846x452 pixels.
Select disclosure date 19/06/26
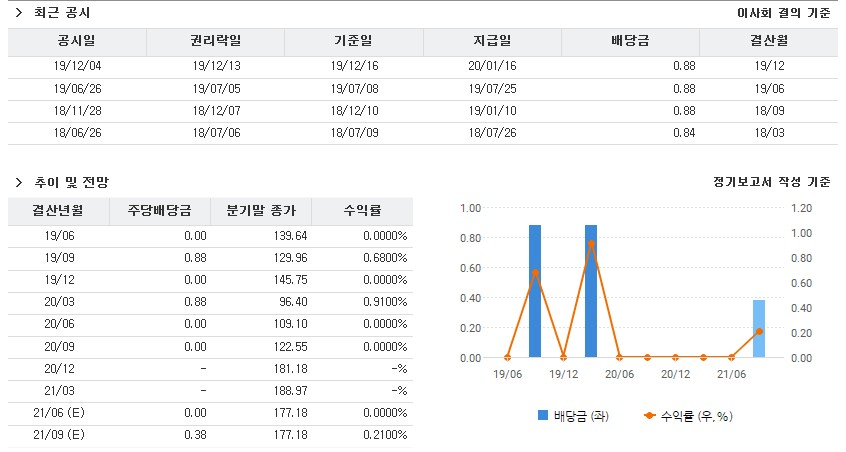click(x=77, y=89)
